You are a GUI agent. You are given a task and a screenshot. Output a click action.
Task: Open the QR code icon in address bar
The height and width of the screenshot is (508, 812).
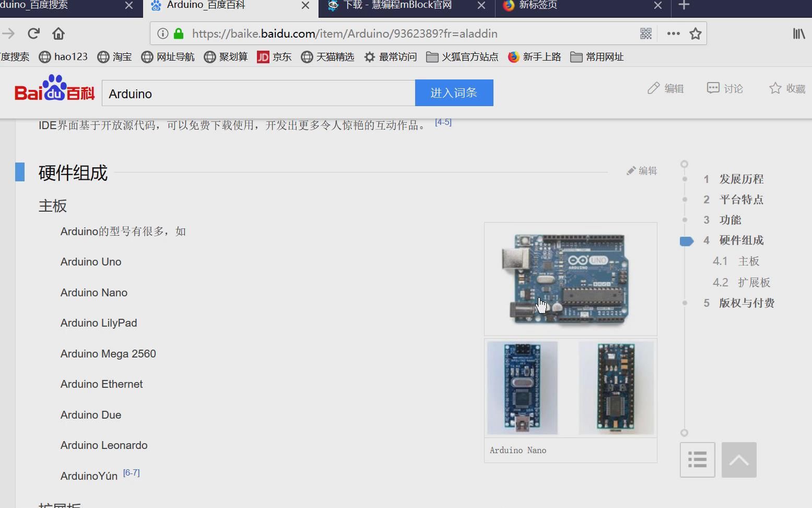pyautogui.click(x=646, y=33)
